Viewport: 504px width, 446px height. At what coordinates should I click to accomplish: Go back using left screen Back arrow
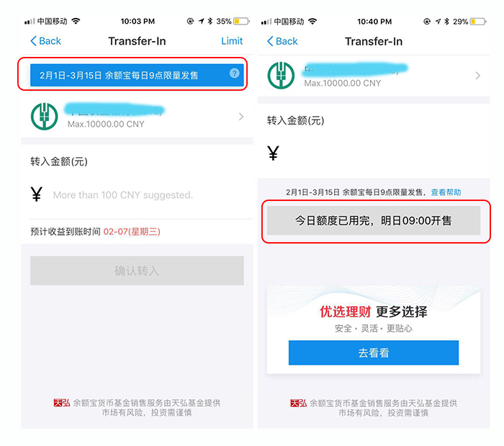coord(45,41)
